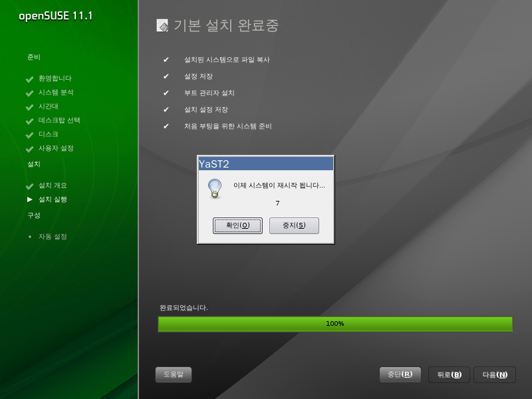Click the checkmark next to 사용자 설정
This screenshot has width=532, height=399.
tap(29, 148)
